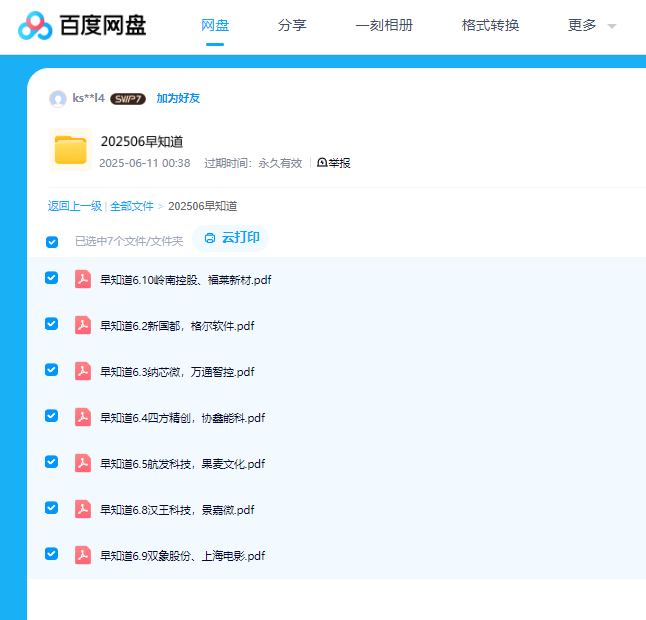
Task: Toggle the select-all files checkbox
Action: pos(52,241)
